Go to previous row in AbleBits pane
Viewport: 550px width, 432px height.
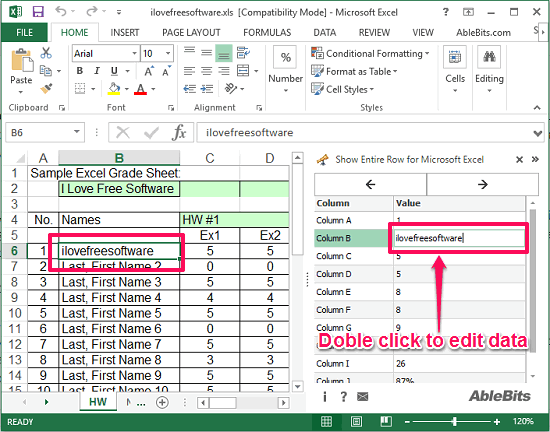click(370, 184)
